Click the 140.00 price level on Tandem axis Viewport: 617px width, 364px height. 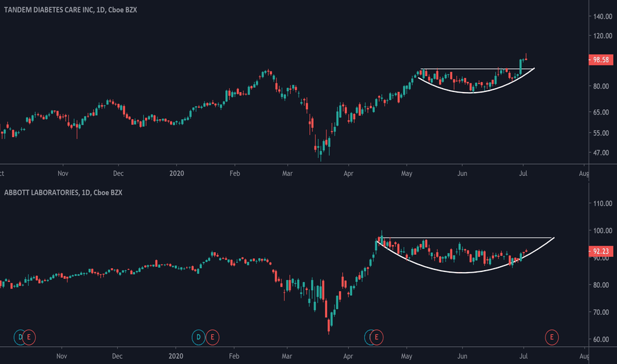pos(603,17)
